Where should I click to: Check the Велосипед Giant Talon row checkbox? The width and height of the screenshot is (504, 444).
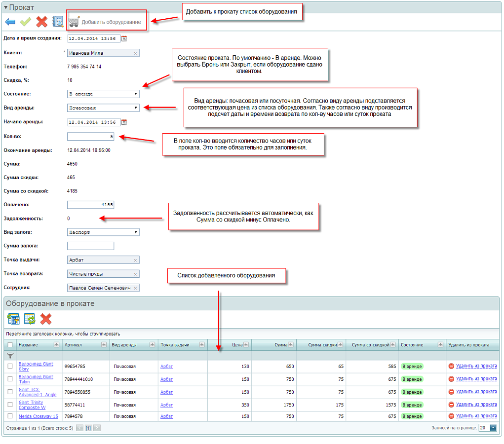(x=10, y=379)
